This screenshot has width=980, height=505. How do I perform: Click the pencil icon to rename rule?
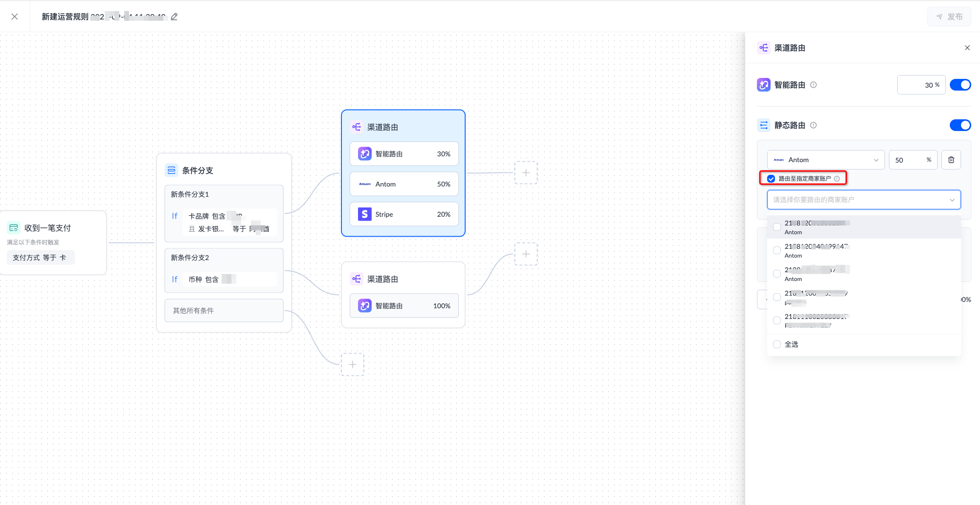pos(174,17)
